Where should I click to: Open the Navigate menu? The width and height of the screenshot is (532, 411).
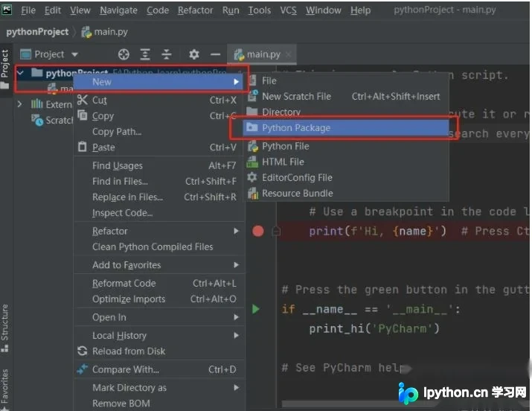(x=118, y=10)
